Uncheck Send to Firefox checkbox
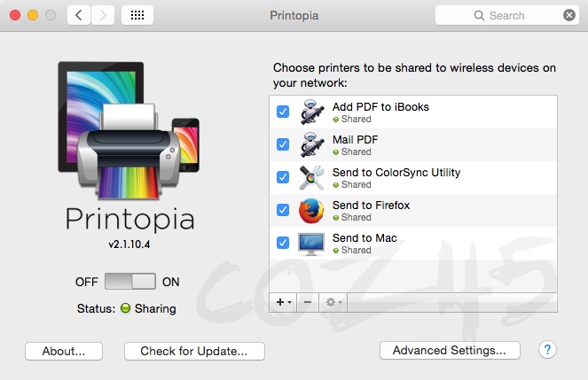This screenshot has width=588, height=380. click(283, 210)
